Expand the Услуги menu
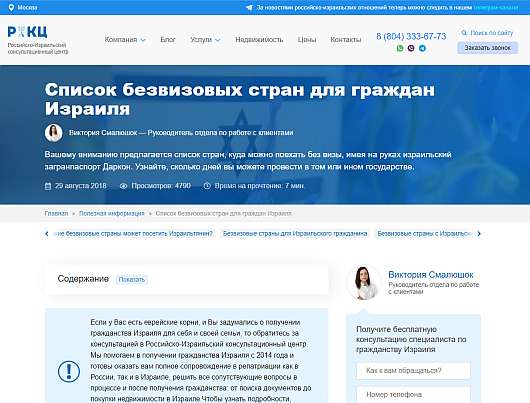 (x=205, y=40)
